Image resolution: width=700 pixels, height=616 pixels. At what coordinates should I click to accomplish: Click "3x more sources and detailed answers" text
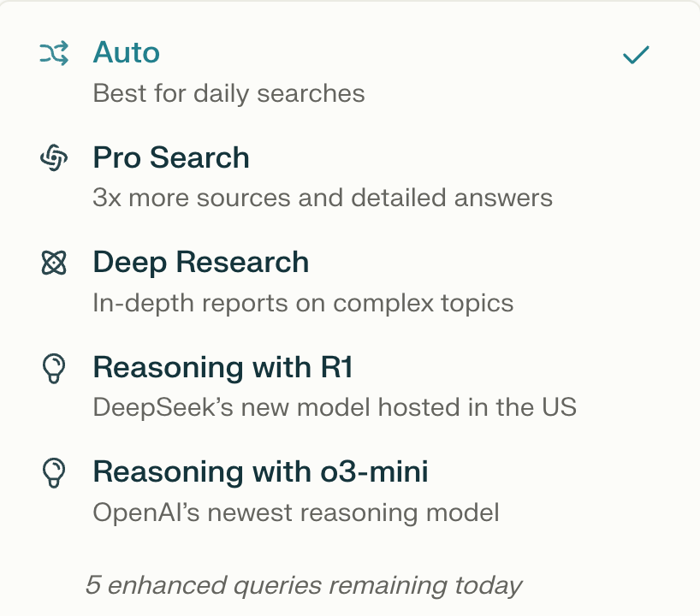(x=322, y=198)
